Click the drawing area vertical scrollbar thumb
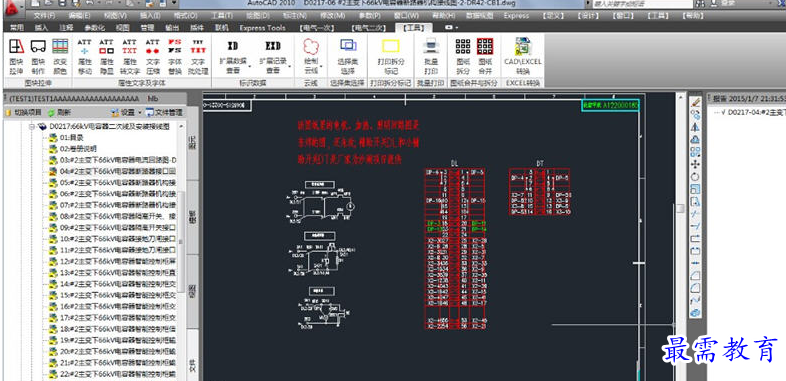This screenshot has height=381, width=786. point(680,208)
